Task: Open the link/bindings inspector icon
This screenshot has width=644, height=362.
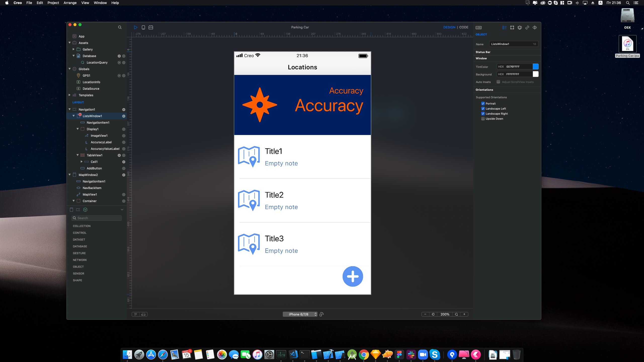Action: click(527, 28)
